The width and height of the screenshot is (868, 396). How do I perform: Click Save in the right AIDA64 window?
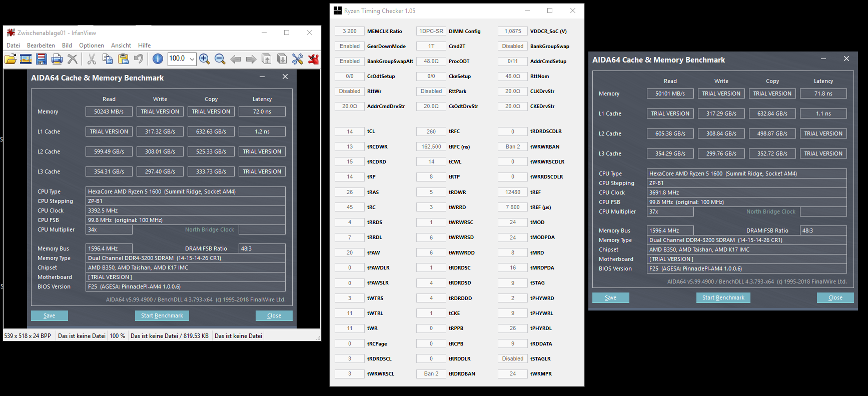pyautogui.click(x=611, y=297)
